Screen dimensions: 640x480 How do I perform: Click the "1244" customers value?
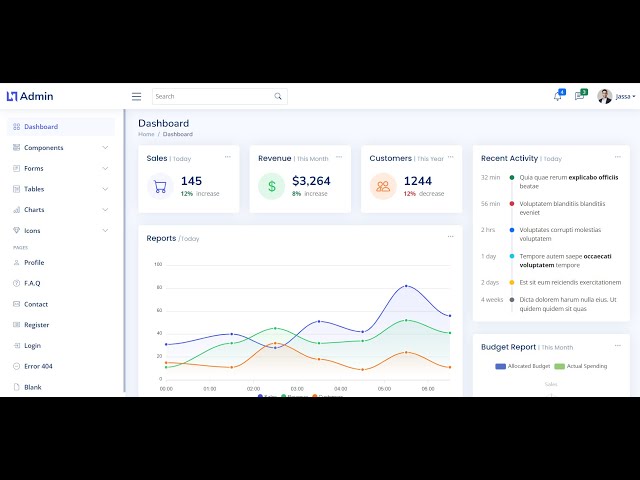[418, 181]
